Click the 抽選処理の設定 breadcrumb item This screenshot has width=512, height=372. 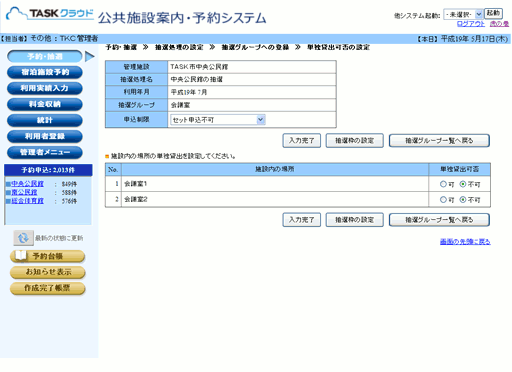(x=179, y=47)
